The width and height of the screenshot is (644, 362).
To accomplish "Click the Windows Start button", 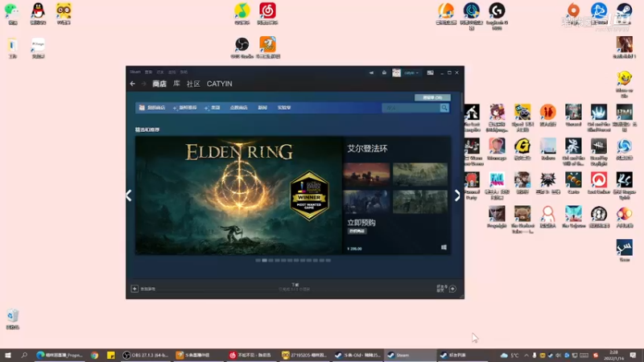I will pyautogui.click(x=7, y=355).
